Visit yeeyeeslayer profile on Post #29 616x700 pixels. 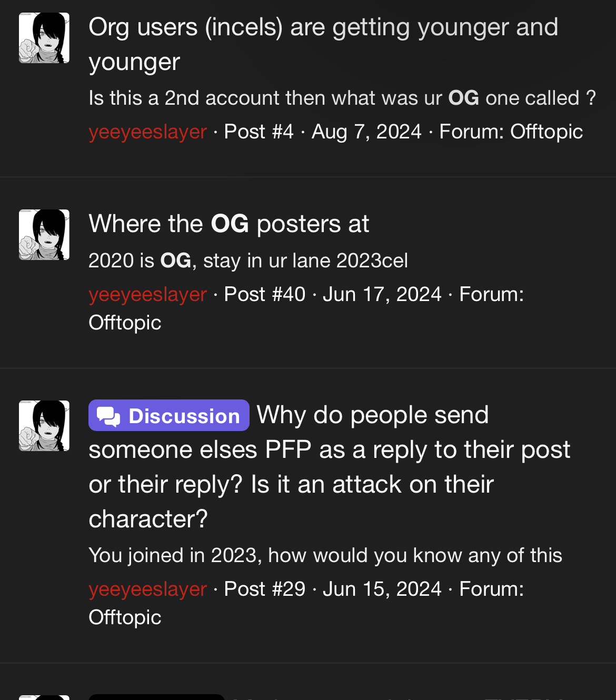click(x=148, y=589)
